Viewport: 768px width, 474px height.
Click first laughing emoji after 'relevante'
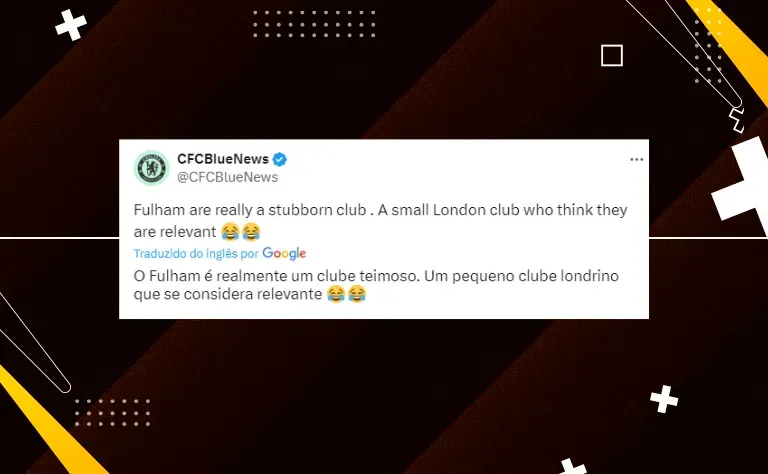[336, 294]
